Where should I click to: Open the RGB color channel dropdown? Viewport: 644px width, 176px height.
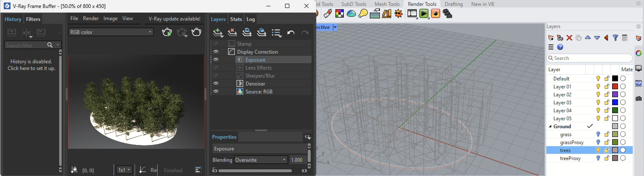pyautogui.click(x=111, y=32)
